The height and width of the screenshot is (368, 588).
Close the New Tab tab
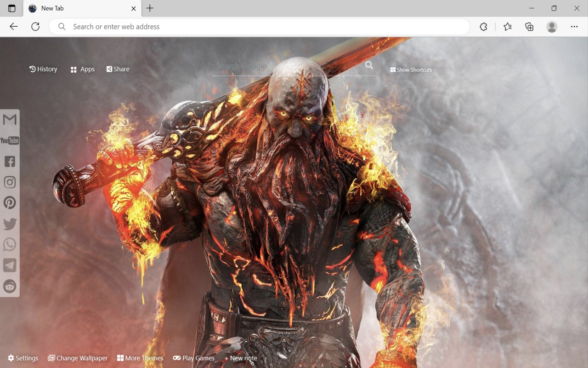pos(134,8)
